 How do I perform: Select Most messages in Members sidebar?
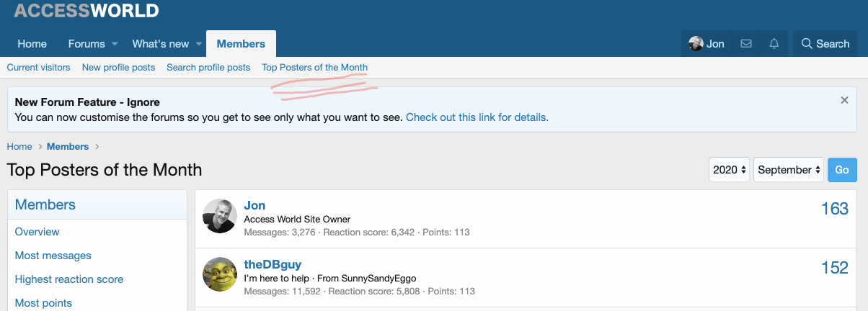53,256
